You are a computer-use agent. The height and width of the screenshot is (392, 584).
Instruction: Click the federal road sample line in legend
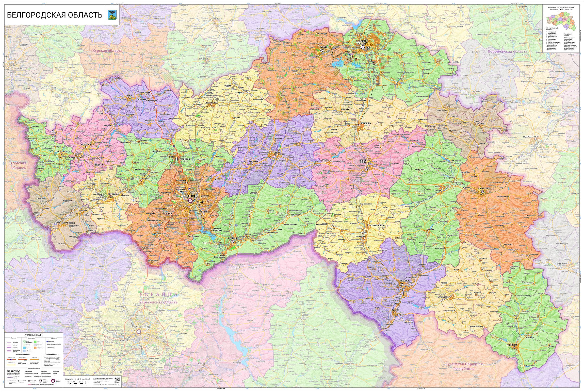pyautogui.click(x=11, y=360)
